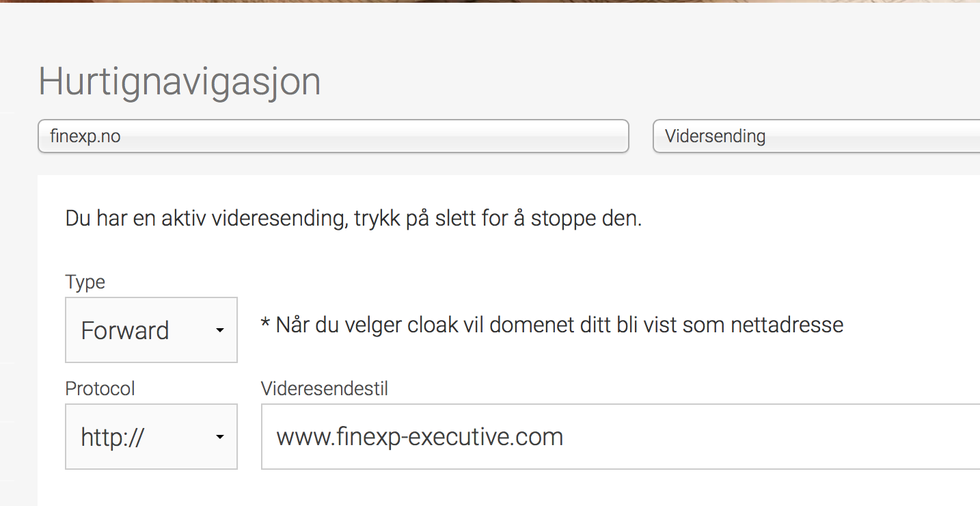
Task: Open the http:// protocol dropdown
Action: [151, 436]
